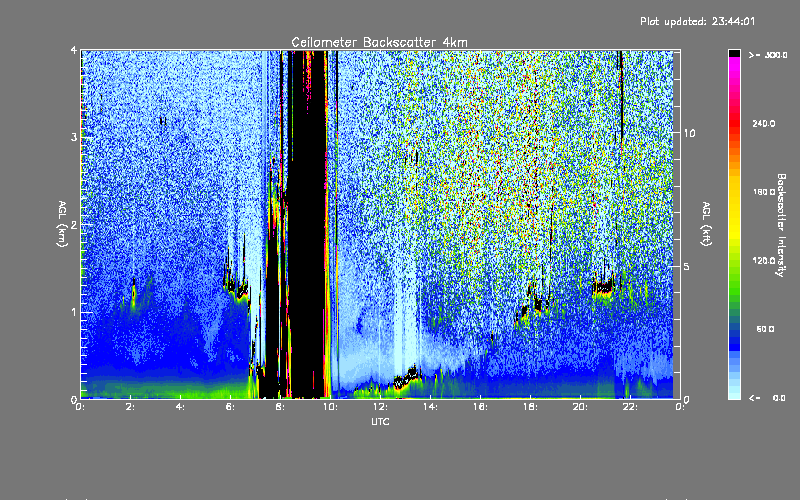
Task: Click the '16:' UTC tick label
Action: point(480,407)
